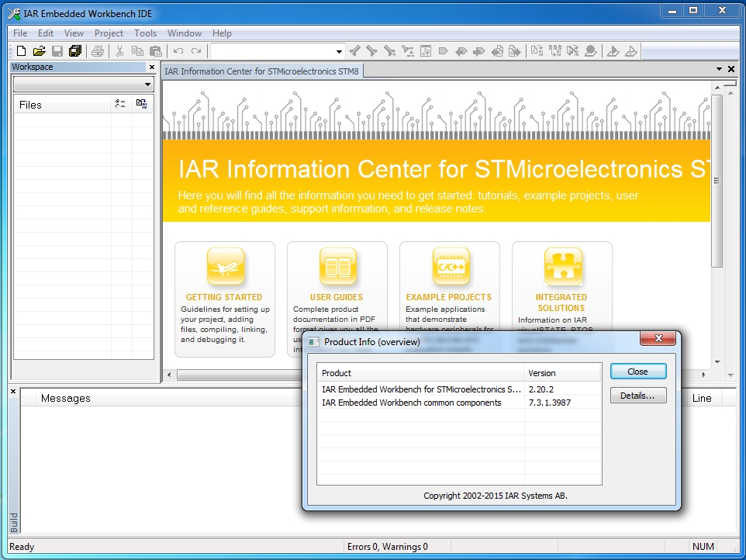Open the USER GUIDES link
746x560 pixels.
[337, 297]
